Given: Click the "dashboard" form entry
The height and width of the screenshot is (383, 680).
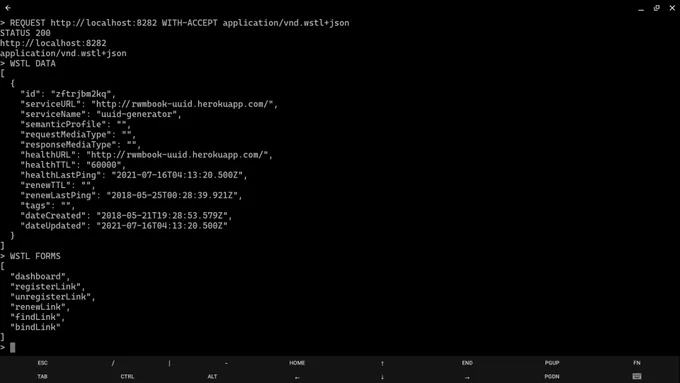Looking at the screenshot, I should click(38, 277).
